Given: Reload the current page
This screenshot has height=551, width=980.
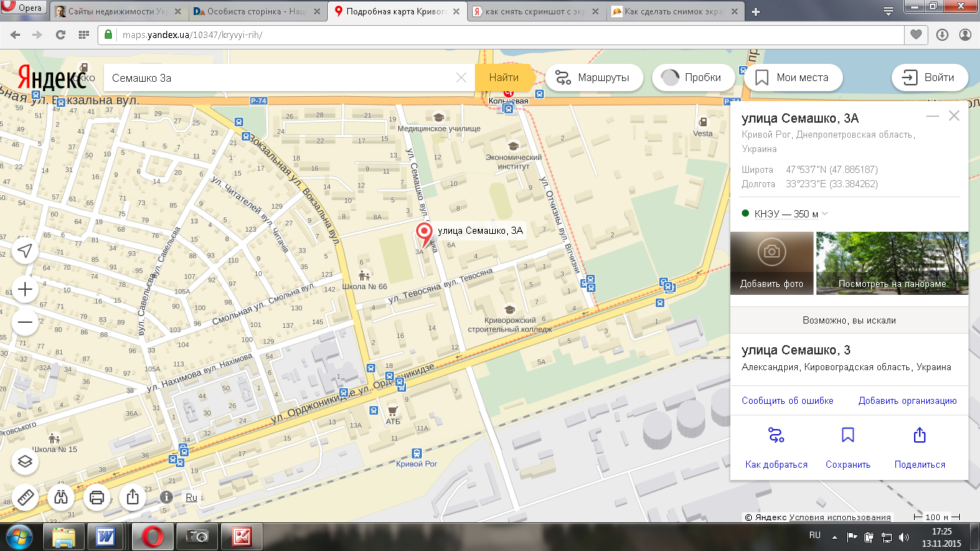Looking at the screenshot, I should tap(60, 34).
